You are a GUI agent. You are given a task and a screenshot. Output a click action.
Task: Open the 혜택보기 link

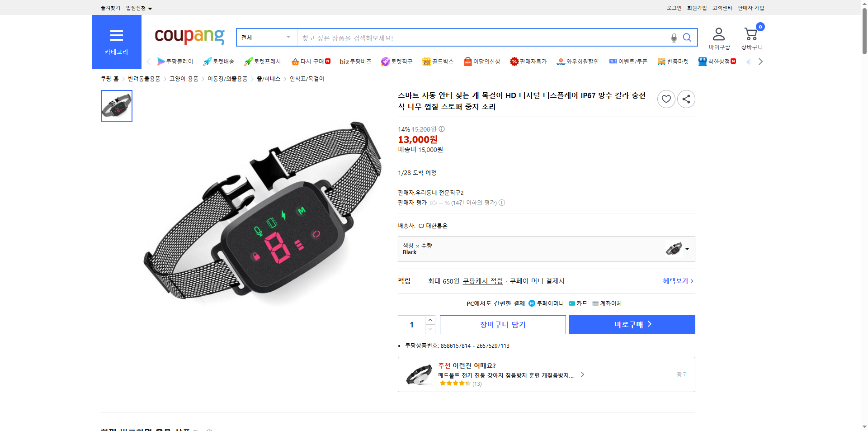click(676, 281)
